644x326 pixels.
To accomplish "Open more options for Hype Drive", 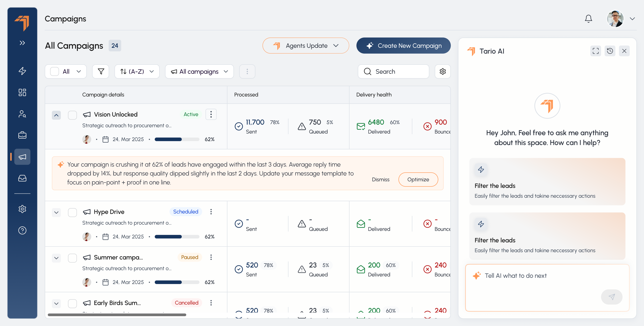I will click(211, 212).
